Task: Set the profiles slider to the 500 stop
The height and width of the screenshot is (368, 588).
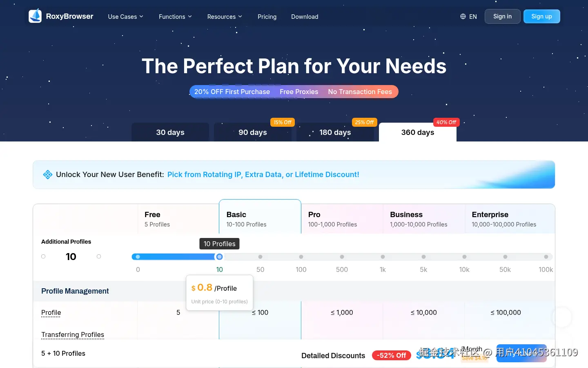Action: [342, 257]
